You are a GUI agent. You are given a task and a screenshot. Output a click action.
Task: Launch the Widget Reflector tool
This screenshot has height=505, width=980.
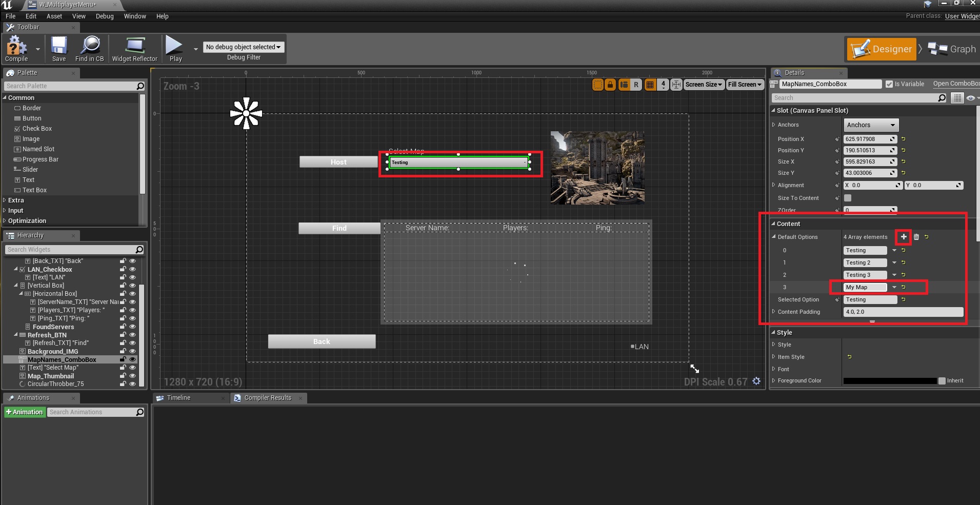point(134,48)
